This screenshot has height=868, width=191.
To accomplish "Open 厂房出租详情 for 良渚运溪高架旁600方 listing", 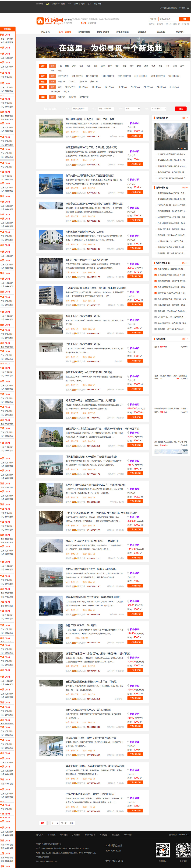I will [135, 164].
